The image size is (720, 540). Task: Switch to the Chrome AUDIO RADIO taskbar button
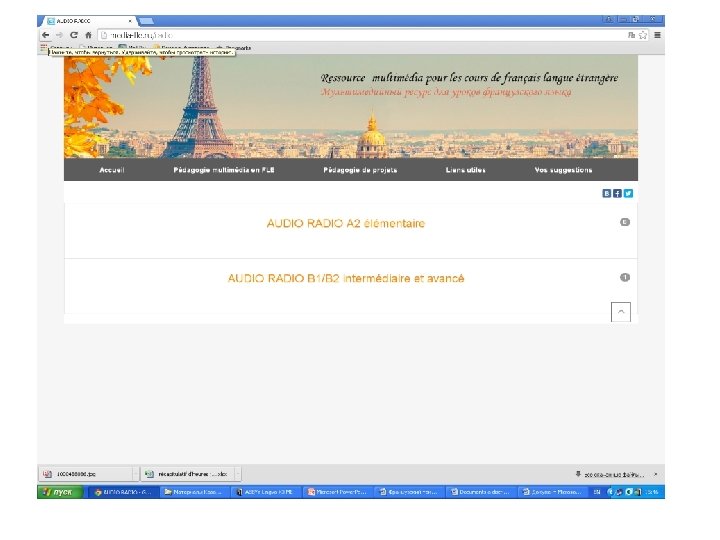pos(123,492)
